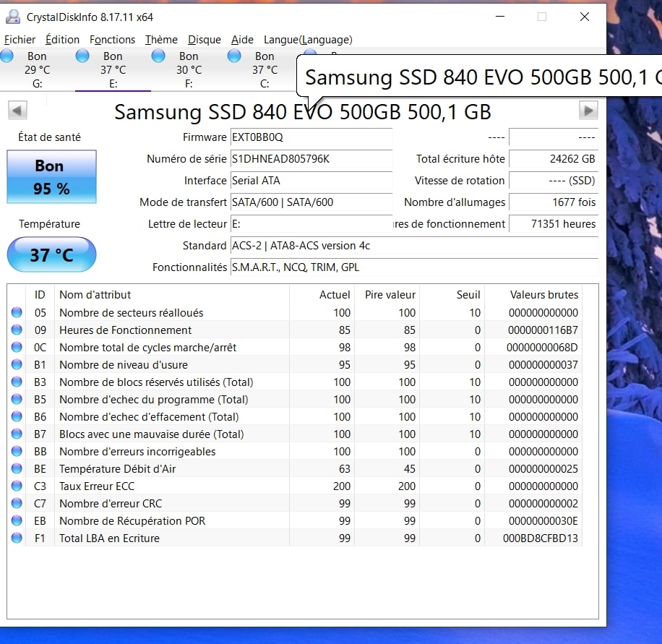The width and height of the screenshot is (662, 644).
Task: Select disk F: at 30 °C
Action: click(189, 69)
